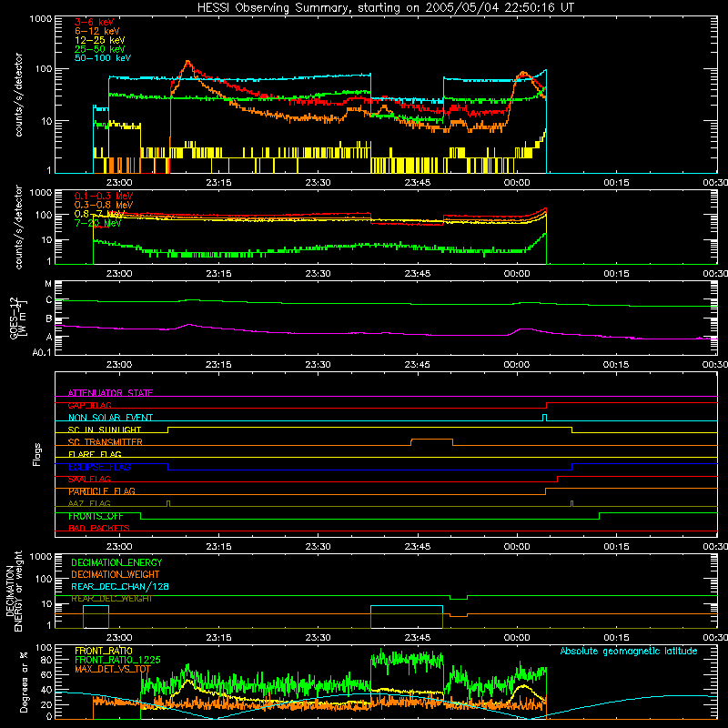The image size is (728, 728).
Task: Click the GOES-12 axis label
Action: 18,318
